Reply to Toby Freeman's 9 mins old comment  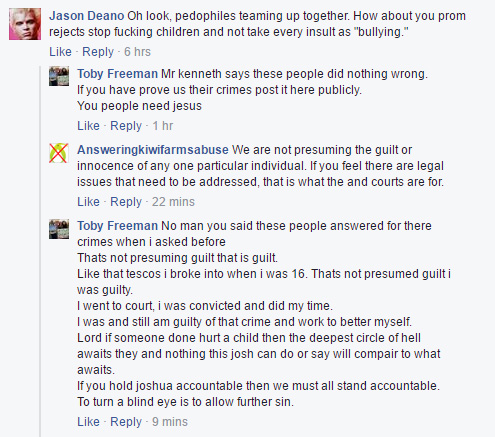pyautogui.click(x=126, y=422)
